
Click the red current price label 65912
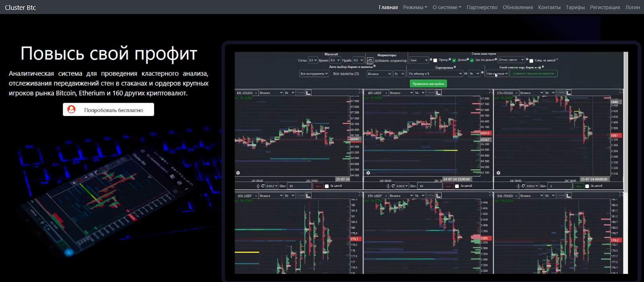click(x=485, y=133)
